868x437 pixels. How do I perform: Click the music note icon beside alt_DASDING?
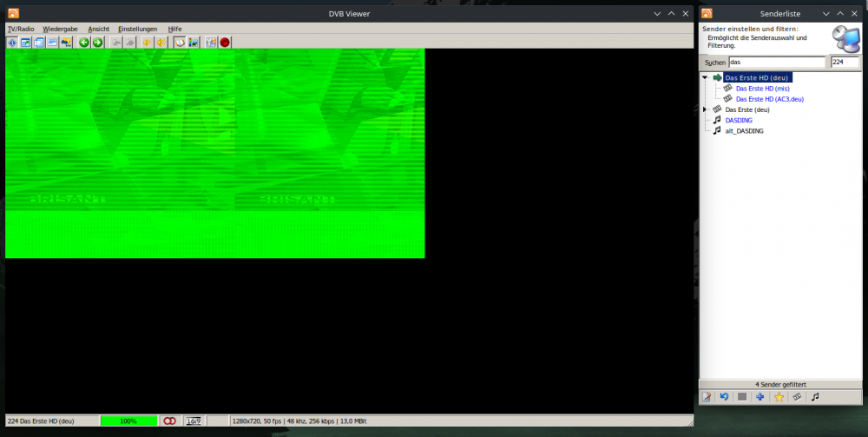tap(717, 130)
